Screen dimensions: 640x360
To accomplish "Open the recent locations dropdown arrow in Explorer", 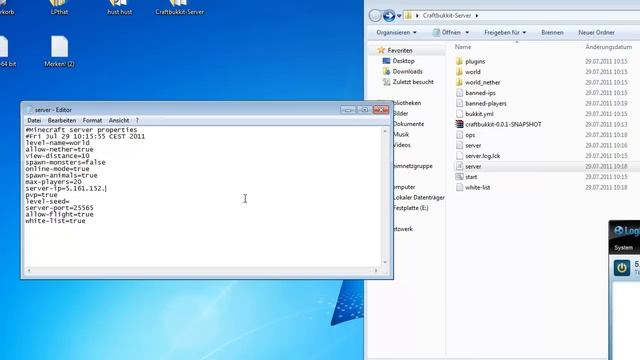I will [x=399, y=16].
